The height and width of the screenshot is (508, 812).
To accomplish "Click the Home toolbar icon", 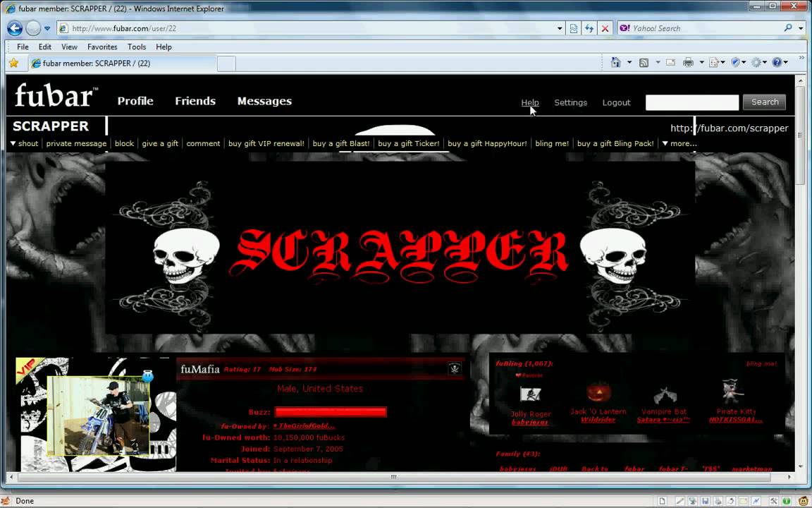I will tap(616, 63).
